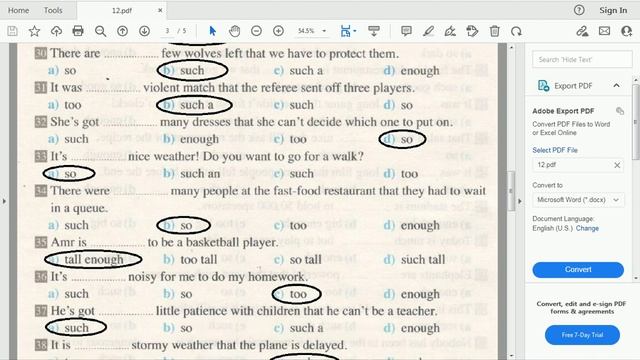Bookmark document with star icon
This screenshot has height=360, width=640.
[34, 31]
